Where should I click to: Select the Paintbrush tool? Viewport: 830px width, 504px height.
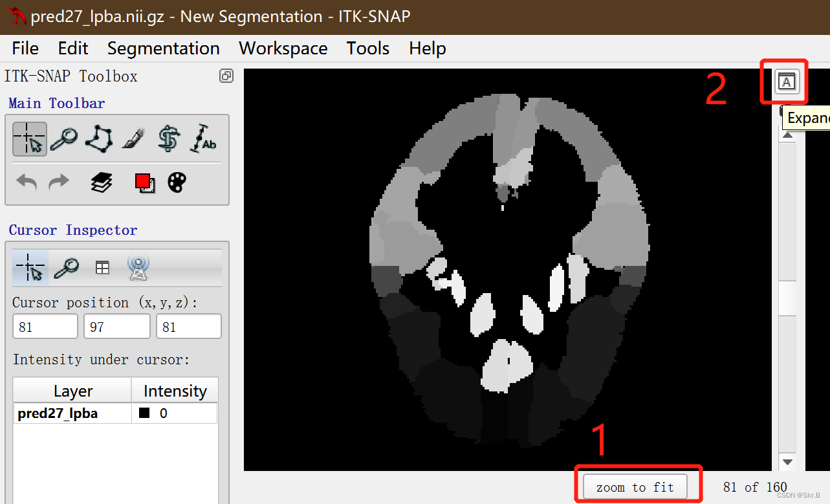[x=133, y=138]
